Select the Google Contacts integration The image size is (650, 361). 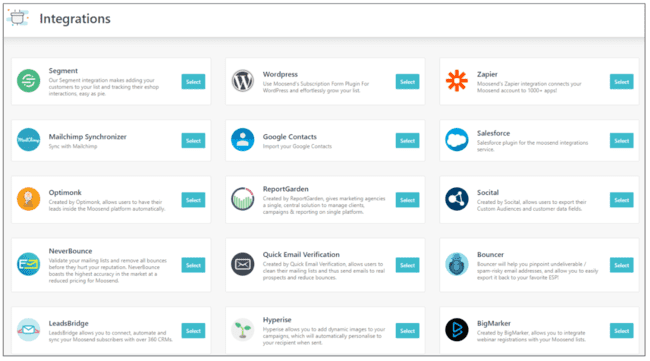click(407, 141)
